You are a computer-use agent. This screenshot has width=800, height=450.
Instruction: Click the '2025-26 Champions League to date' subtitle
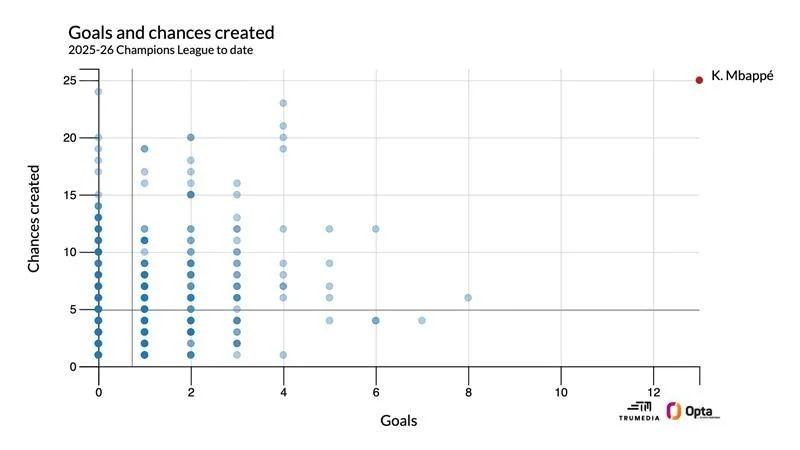pyautogui.click(x=153, y=50)
